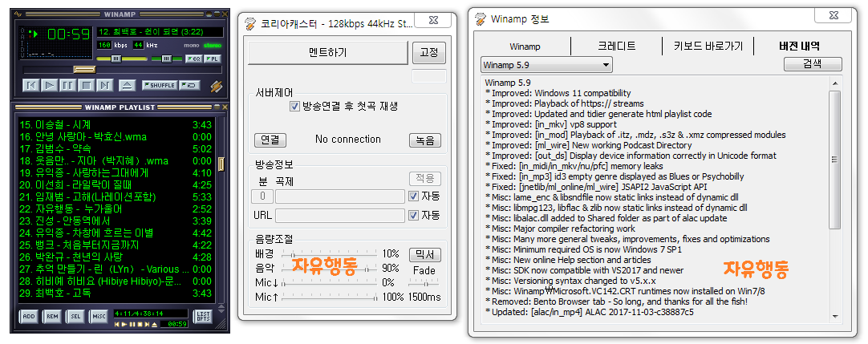Toggle repeat mode in Winamp

pos(190,85)
